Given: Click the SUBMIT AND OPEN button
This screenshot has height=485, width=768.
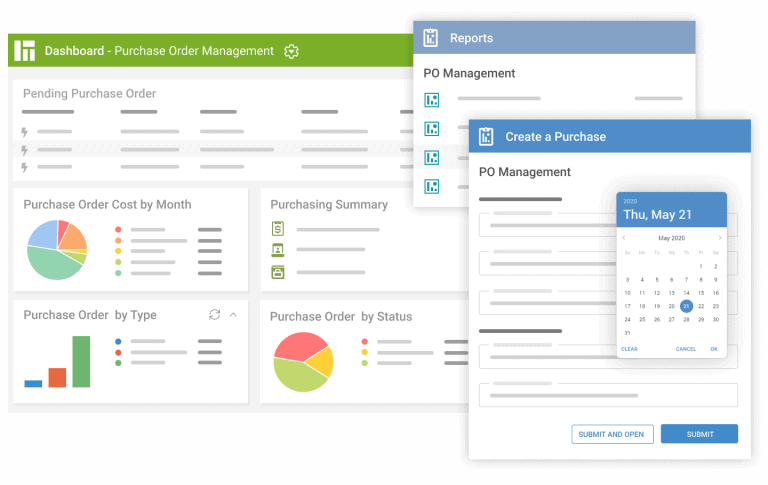Looking at the screenshot, I should click(x=612, y=434).
